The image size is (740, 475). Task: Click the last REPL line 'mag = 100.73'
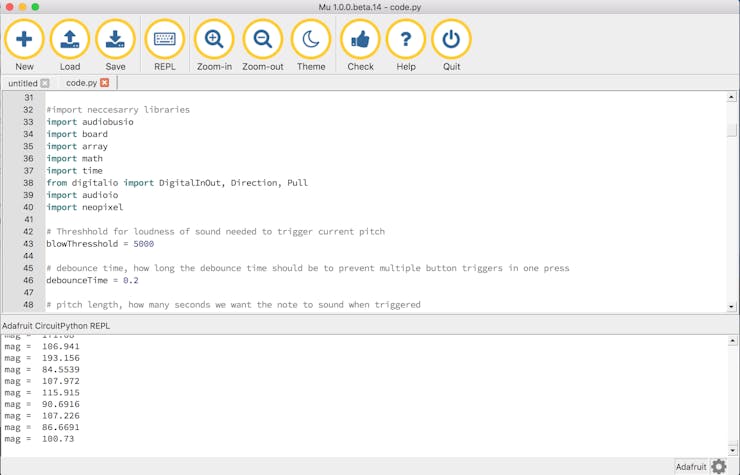[x=39, y=439]
